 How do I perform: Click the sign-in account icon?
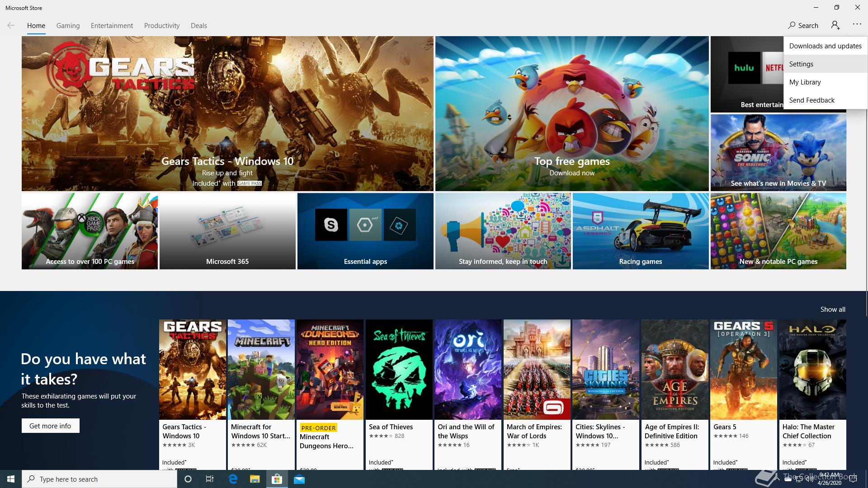[835, 25]
